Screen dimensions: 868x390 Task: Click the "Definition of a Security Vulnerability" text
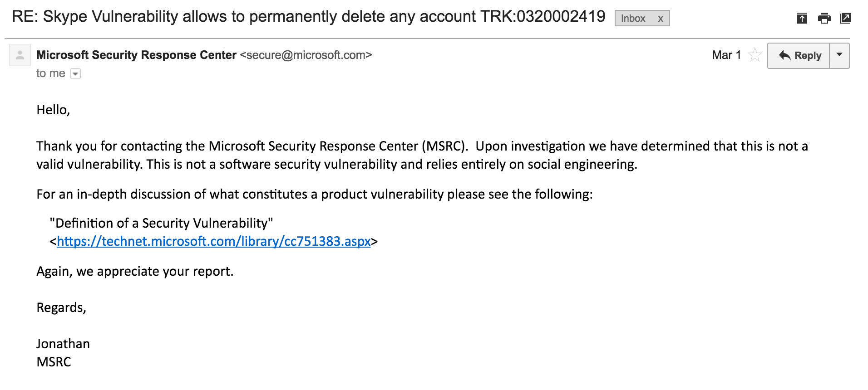[161, 223]
